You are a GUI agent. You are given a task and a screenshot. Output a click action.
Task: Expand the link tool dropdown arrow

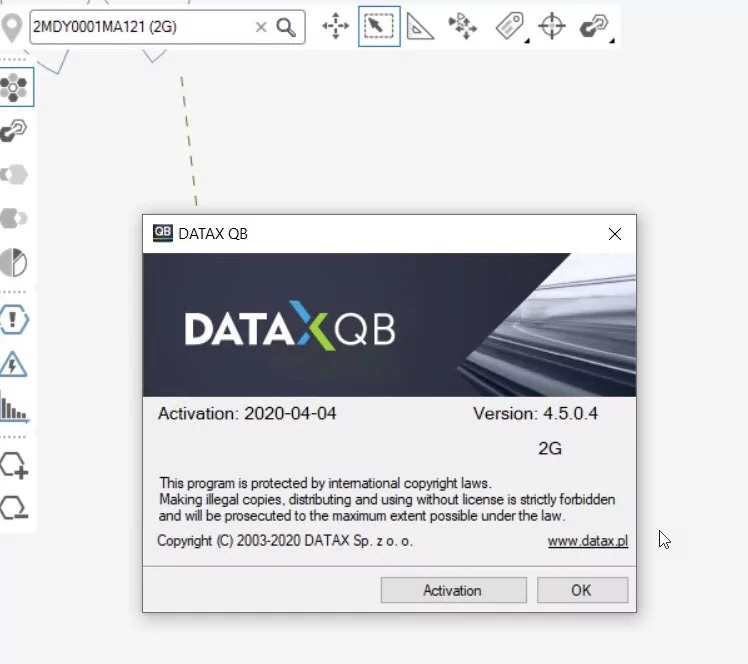[x=612, y=42]
